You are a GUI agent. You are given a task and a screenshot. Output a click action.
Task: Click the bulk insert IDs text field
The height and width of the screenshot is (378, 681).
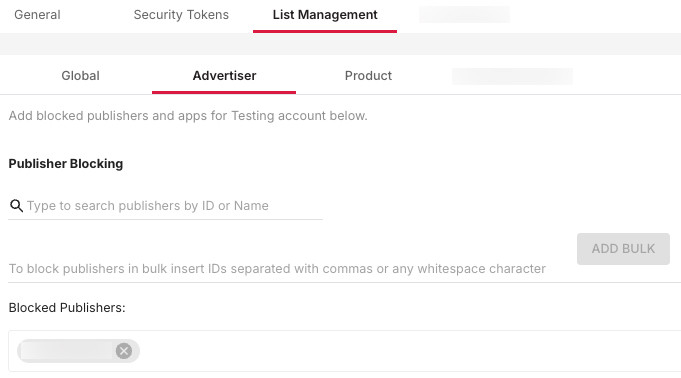288,269
